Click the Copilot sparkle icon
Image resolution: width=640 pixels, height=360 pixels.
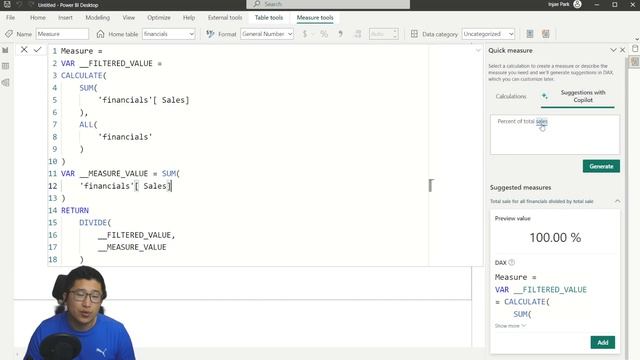click(544, 96)
